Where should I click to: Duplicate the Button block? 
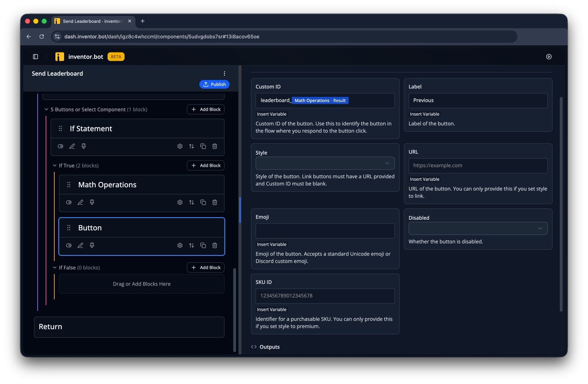point(203,245)
